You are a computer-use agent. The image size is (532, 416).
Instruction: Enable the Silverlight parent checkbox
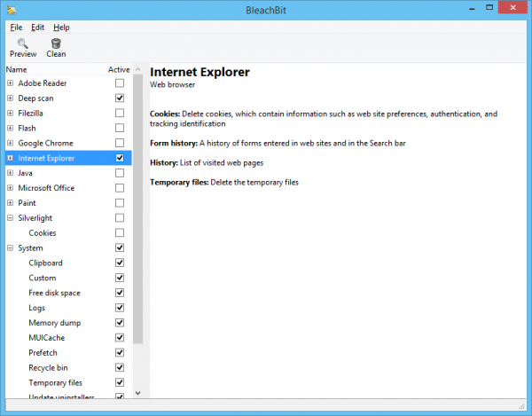pos(120,218)
